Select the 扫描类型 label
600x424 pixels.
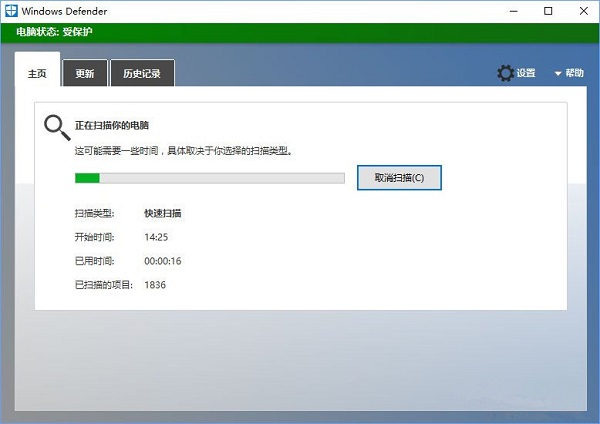click(x=94, y=213)
